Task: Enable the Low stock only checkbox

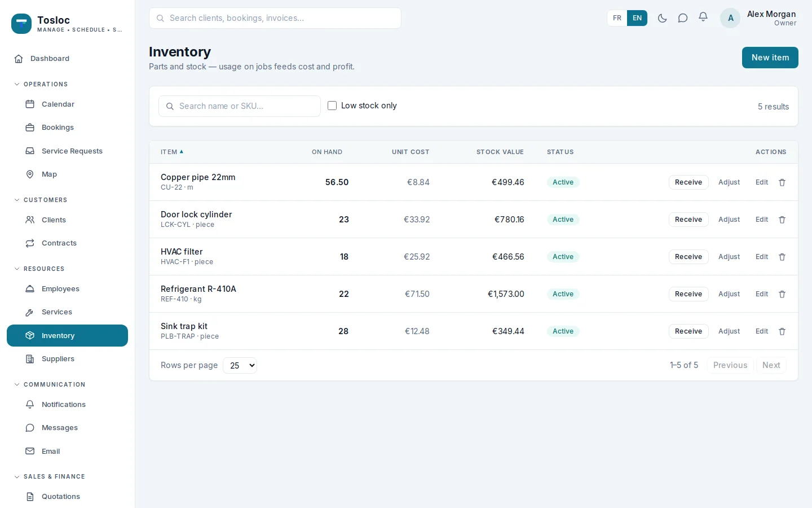Action: click(x=332, y=106)
